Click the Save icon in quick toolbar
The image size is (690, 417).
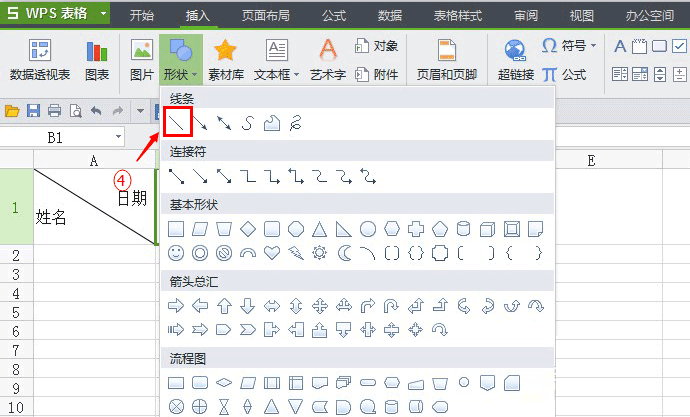click(x=33, y=110)
